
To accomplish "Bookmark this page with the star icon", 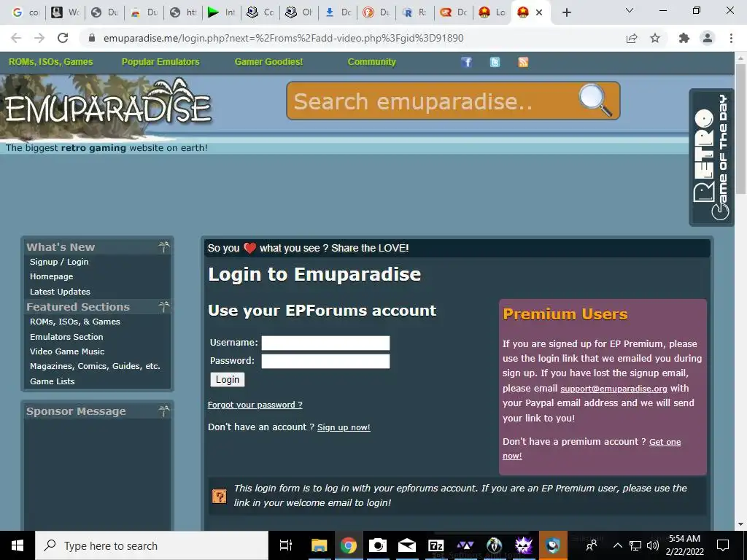I will (x=655, y=38).
